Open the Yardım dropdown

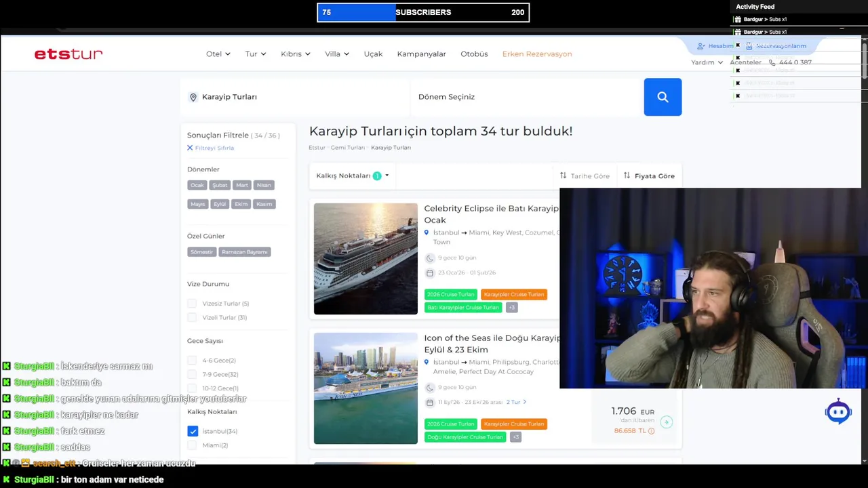[707, 62]
